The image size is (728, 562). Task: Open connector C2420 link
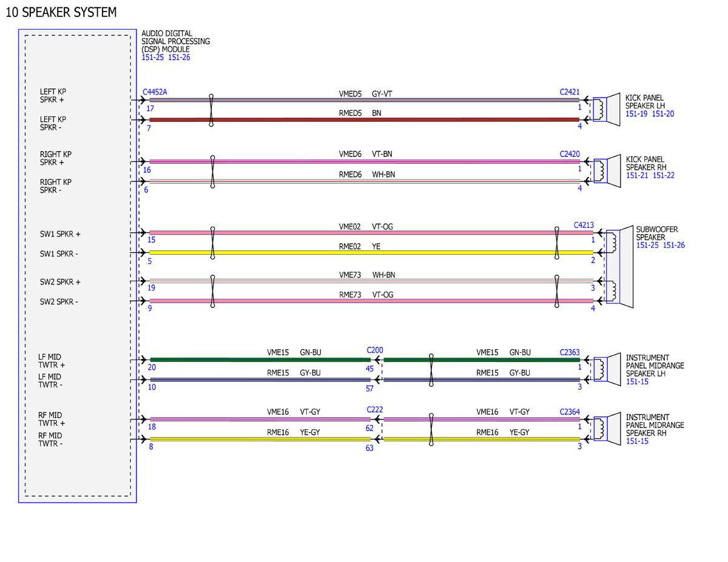[570, 154]
